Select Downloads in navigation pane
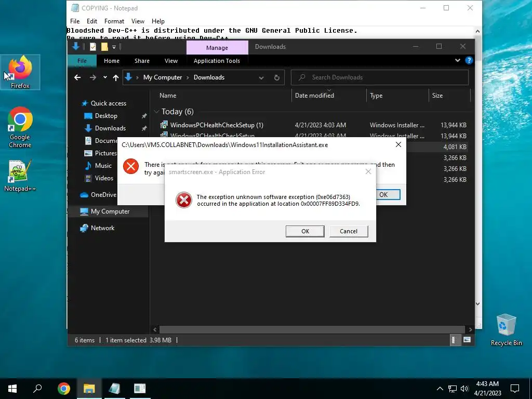This screenshot has height=399, width=532. coord(110,128)
